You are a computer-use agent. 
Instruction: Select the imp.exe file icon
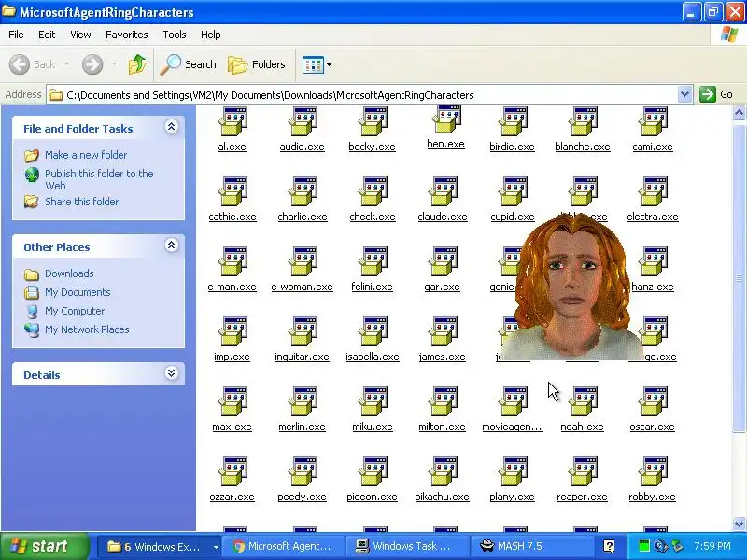(x=233, y=331)
